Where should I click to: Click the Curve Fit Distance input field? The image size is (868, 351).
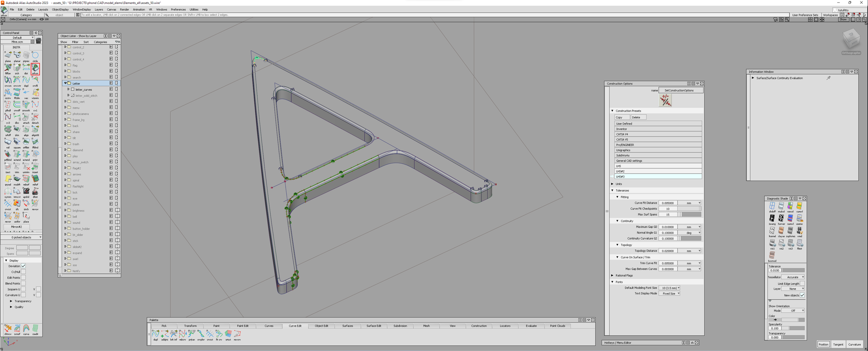[668, 203]
